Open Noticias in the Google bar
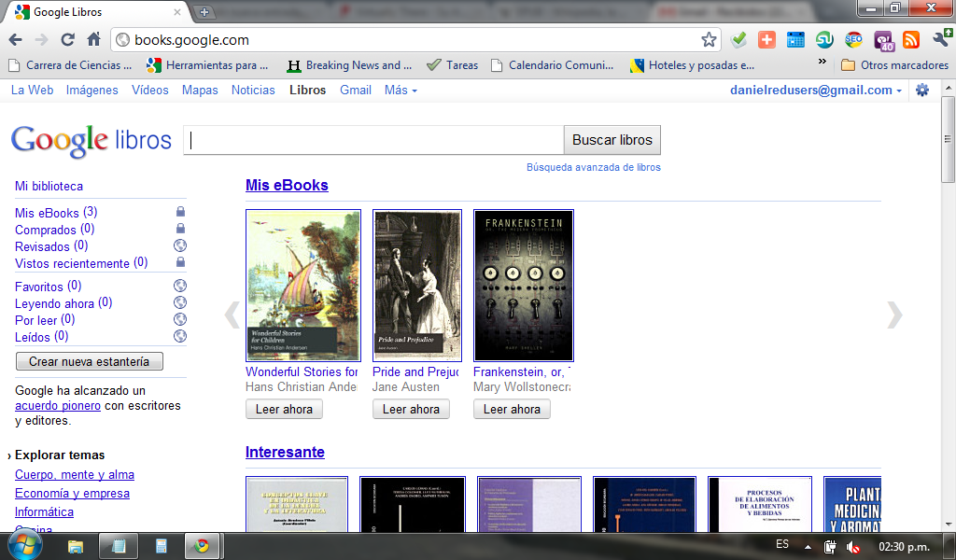Screen dimensions: 956x560 253,91
